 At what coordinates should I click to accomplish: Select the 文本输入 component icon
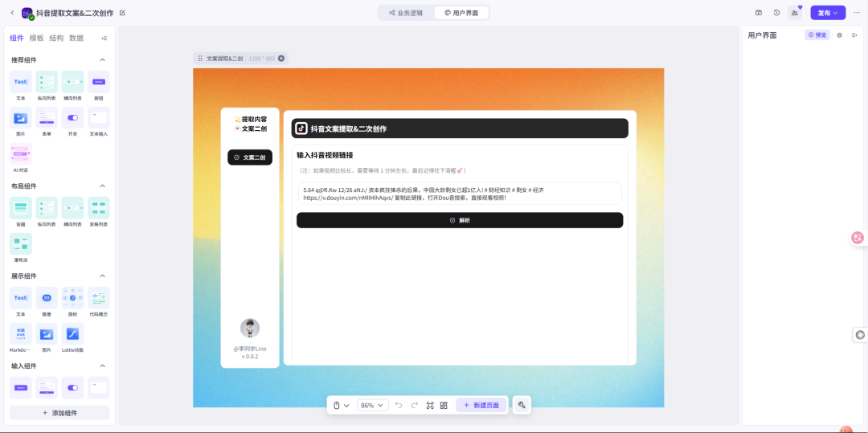99,118
